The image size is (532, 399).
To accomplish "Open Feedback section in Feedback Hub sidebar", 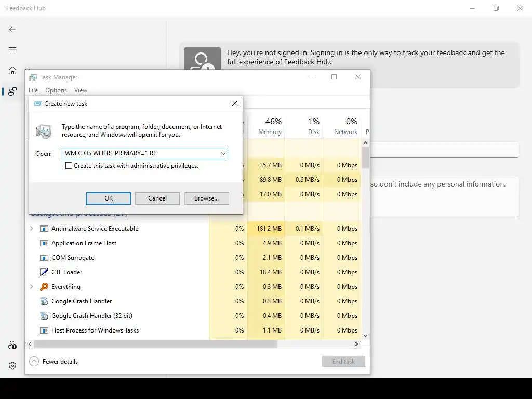I will pyautogui.click(x=12, y=91).
